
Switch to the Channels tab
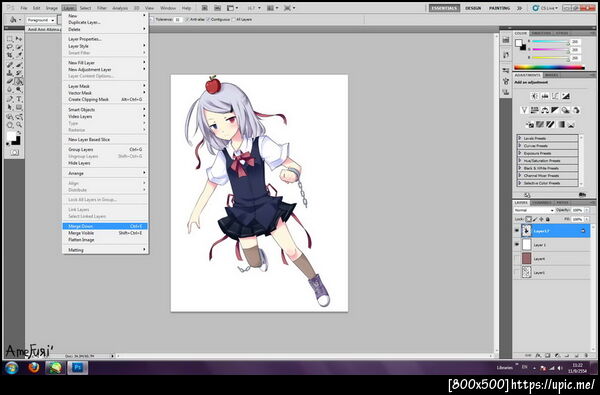pos(542,203)
